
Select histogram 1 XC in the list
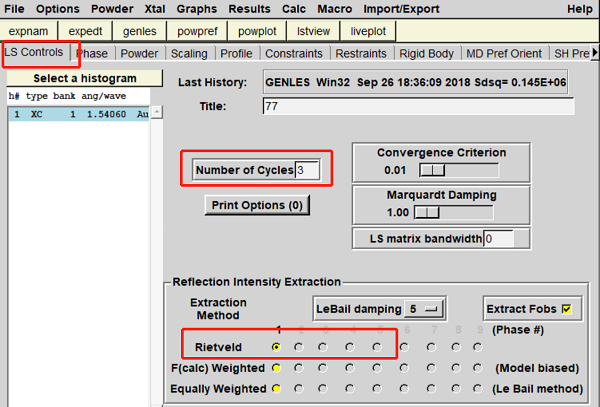tap(80, 115)
